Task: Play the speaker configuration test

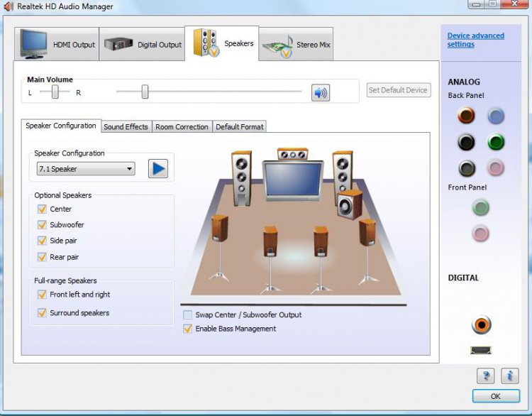Action: (x=158, y=168)
